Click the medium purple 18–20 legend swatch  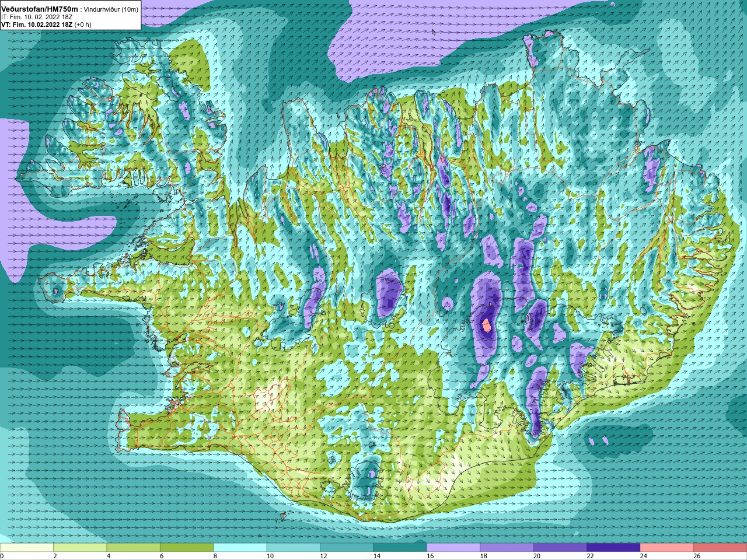click(507, 548)
